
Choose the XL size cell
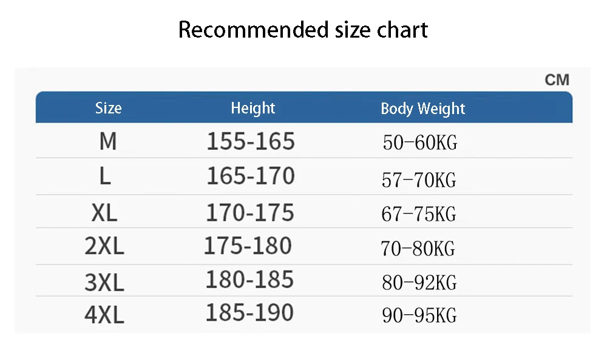tap(104, 213)
